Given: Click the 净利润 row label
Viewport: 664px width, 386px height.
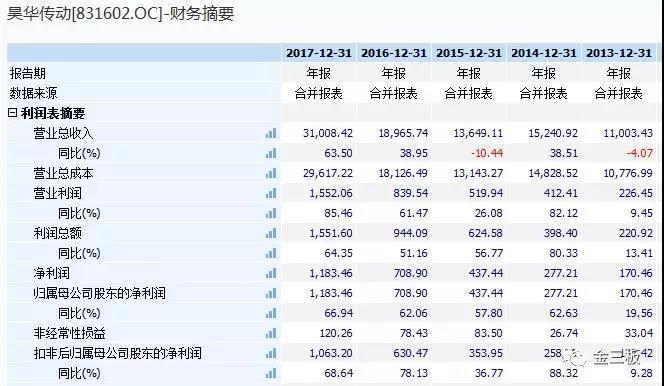Looking at the screenshot, I should 51,273.
